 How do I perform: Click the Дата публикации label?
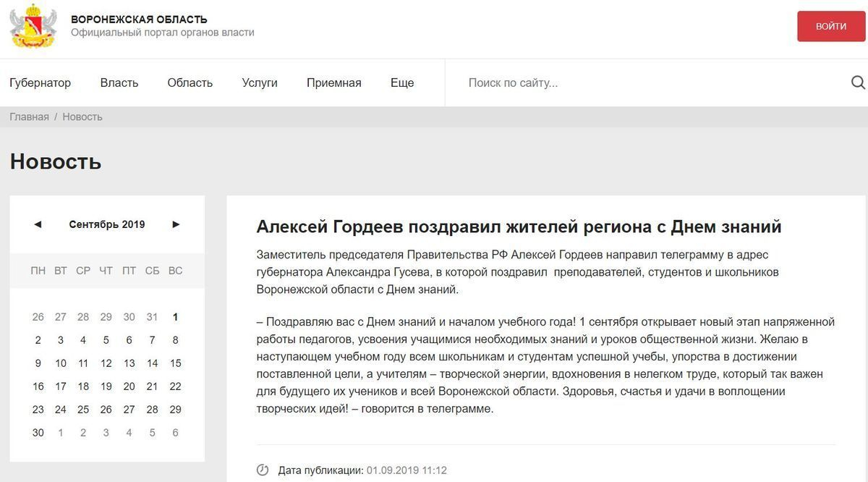click(320, 470)
